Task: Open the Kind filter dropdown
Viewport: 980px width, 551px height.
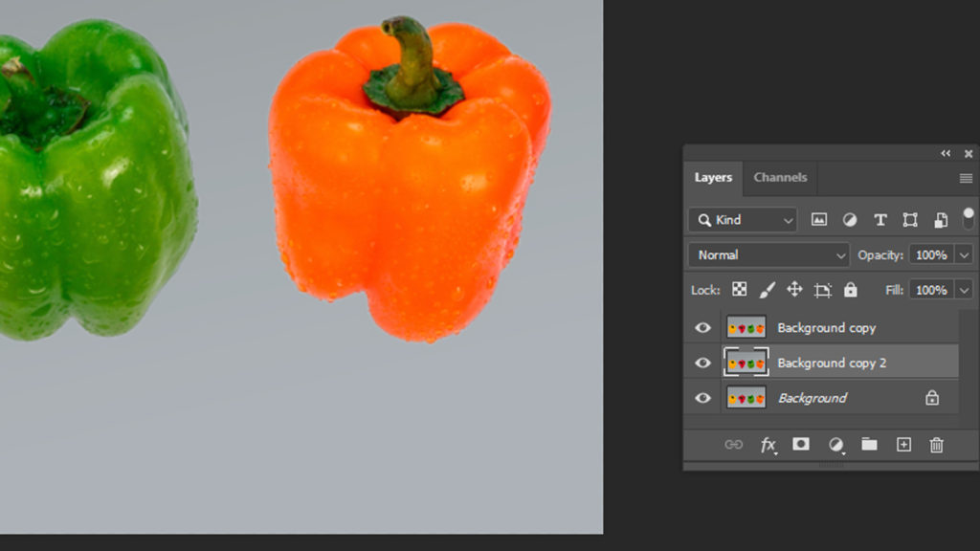Action: coord(743,220)
